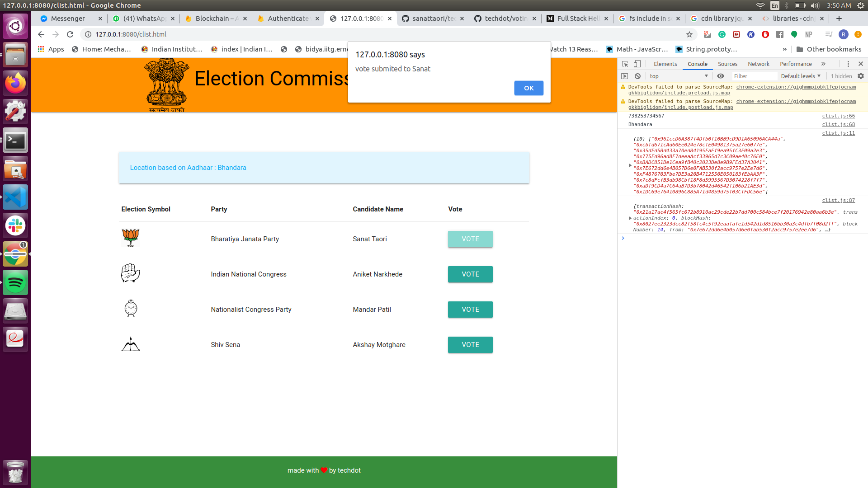Toggle the console sidebar panel icon
868x488 pixels.
point(625,76)
